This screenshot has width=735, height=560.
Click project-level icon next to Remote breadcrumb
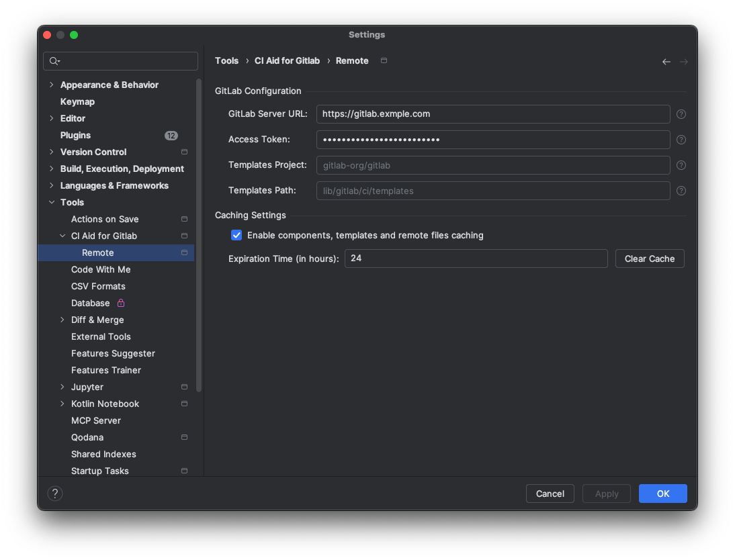tap(384, 60)
